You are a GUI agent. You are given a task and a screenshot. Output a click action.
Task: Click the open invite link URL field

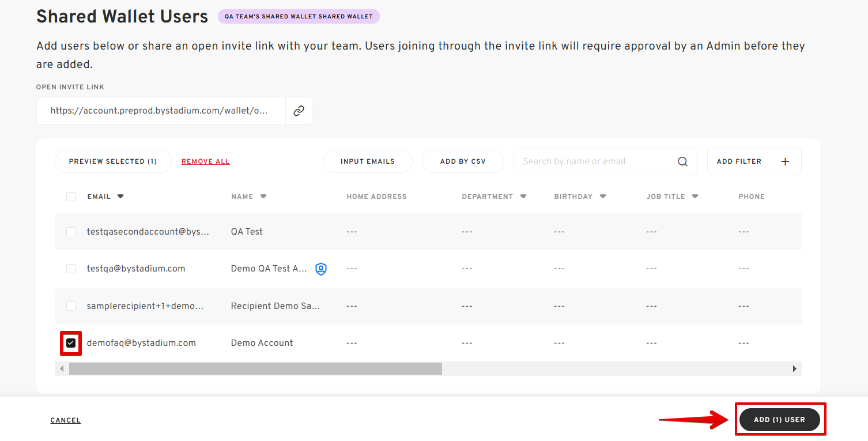tap(161, 111)
